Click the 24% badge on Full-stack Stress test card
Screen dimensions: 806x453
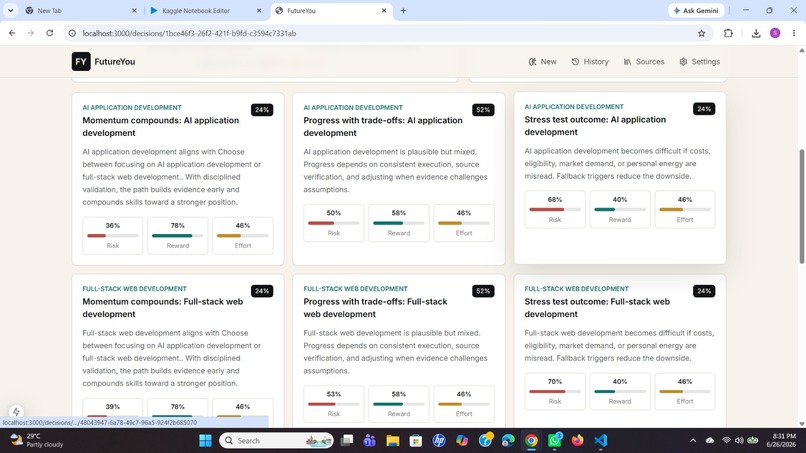pos(704,291)
